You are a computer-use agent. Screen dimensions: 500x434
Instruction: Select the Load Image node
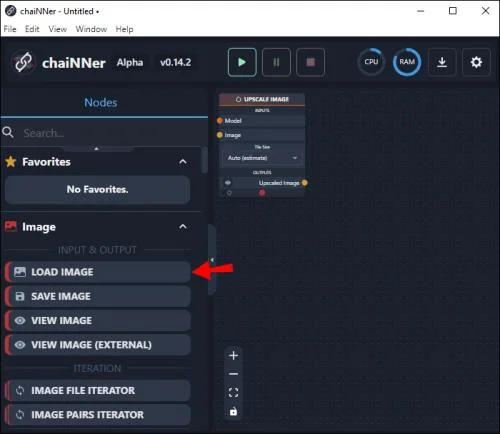(98, 272)
